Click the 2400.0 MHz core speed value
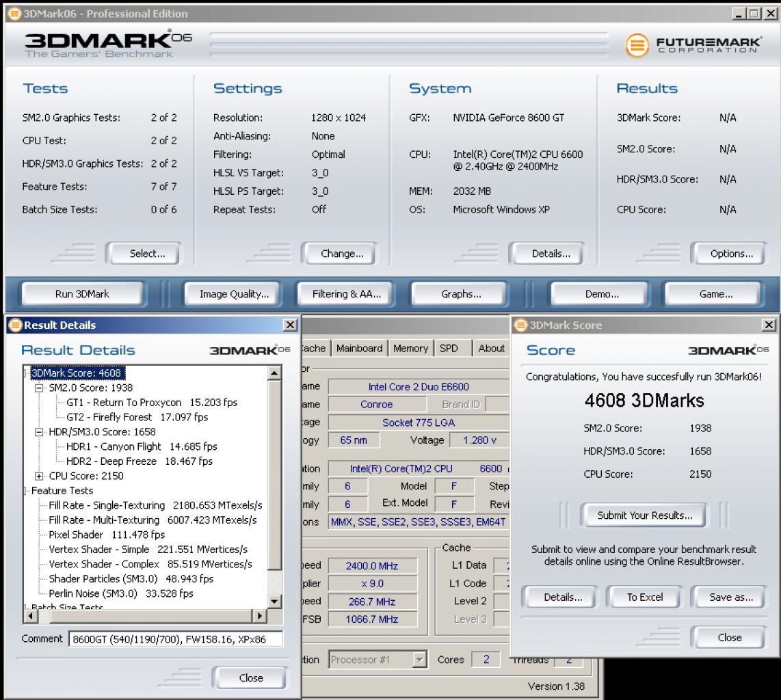The image size is (781, 700). tap(372, 566)
